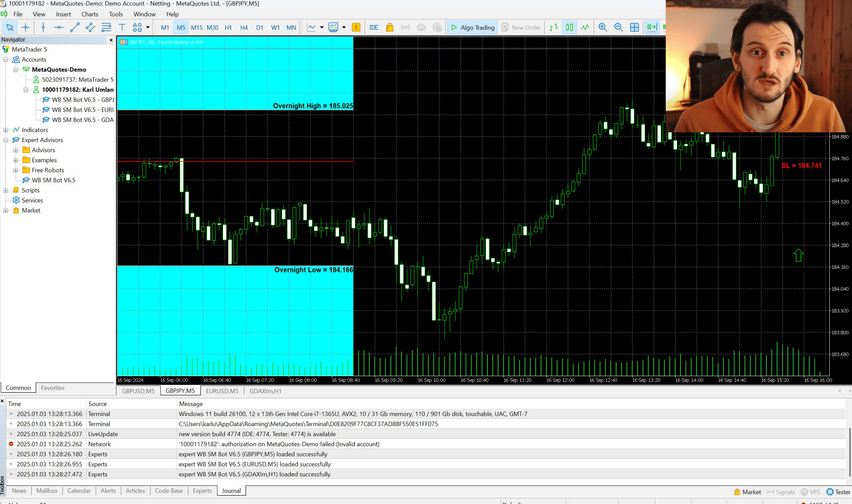Zoom in the chart
852x504 pixels.
click(x=602, y=28)
